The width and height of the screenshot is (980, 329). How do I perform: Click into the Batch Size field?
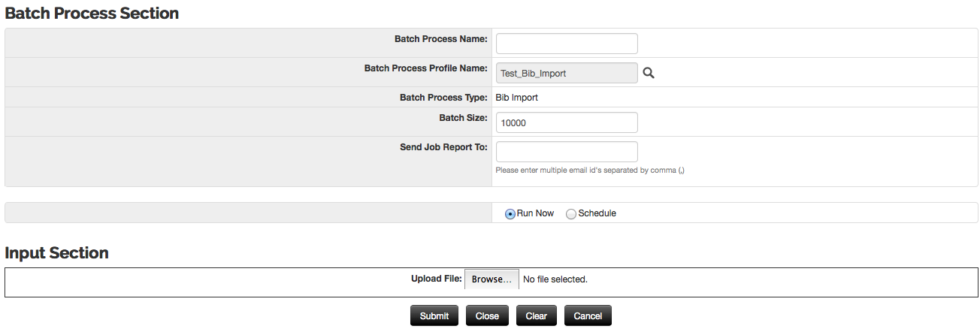[567, 122]
